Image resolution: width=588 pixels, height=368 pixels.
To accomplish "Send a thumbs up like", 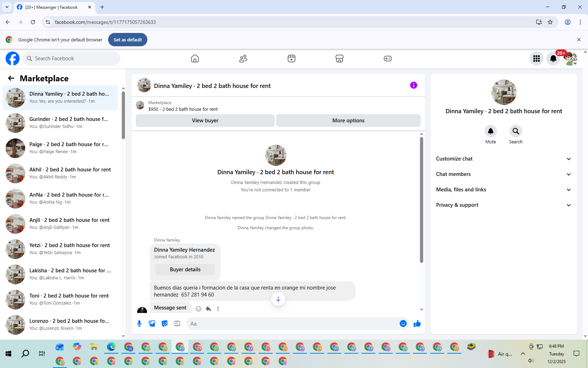I will click(417, 323).
